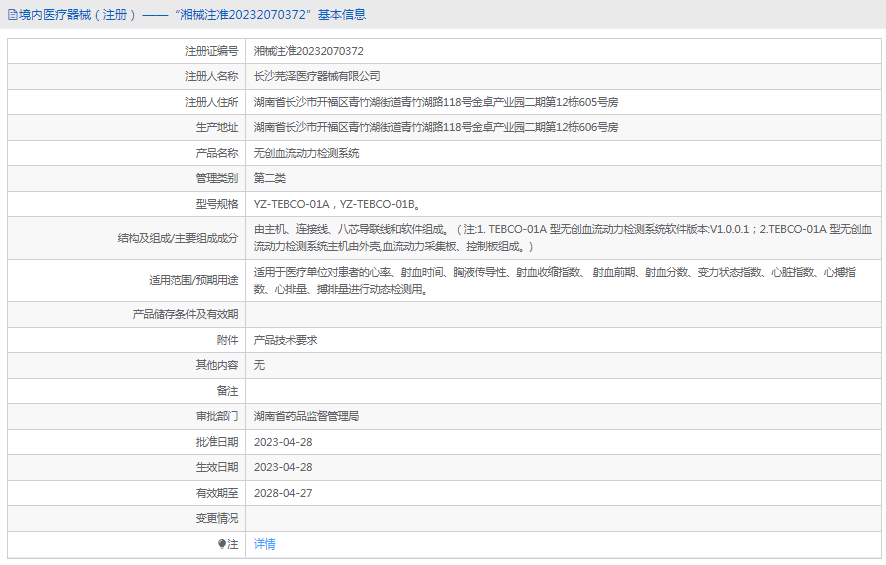The image size is (886, 565).
Task: Select expiry date 2028-04-27
Action: click(x=283, y=493)
